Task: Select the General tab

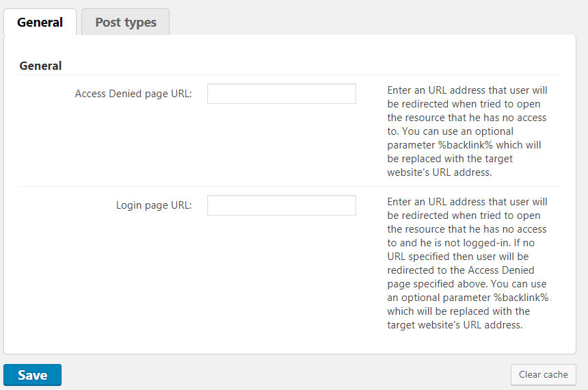Action: click(40, 22)
